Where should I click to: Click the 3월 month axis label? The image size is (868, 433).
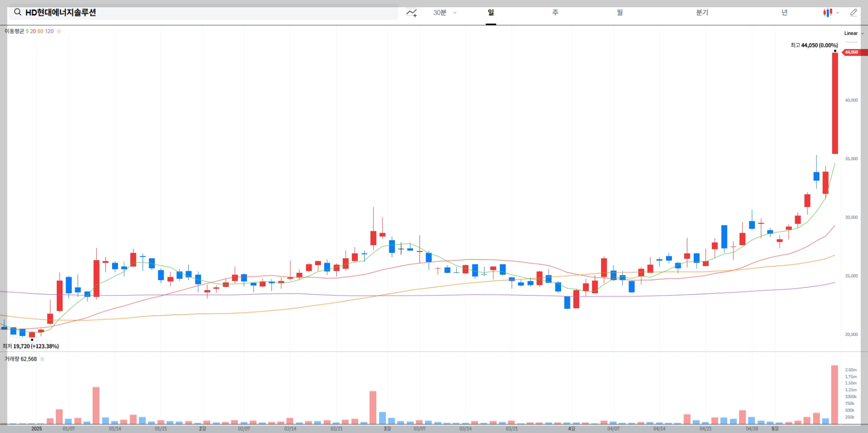point(387,429)
